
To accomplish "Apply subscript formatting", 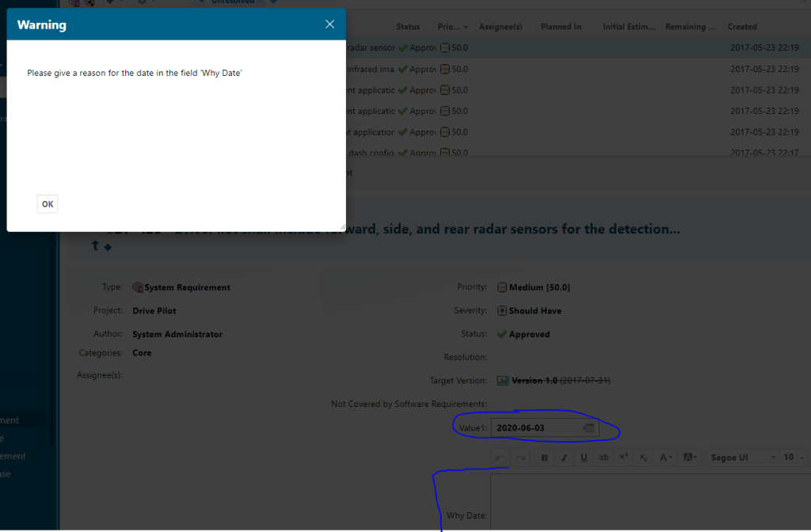I will coord(643,458).
